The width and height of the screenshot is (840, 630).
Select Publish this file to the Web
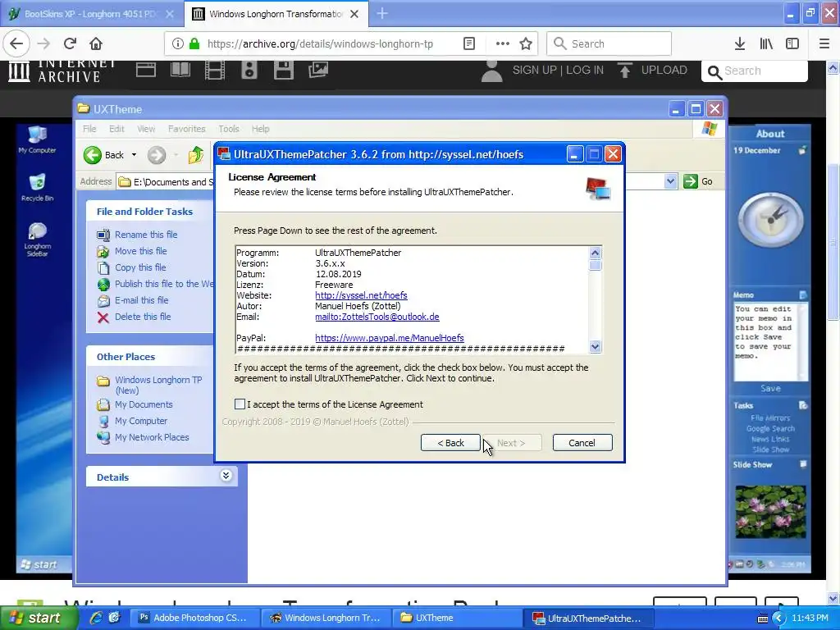pyautogui.click(x=164, y=284)
